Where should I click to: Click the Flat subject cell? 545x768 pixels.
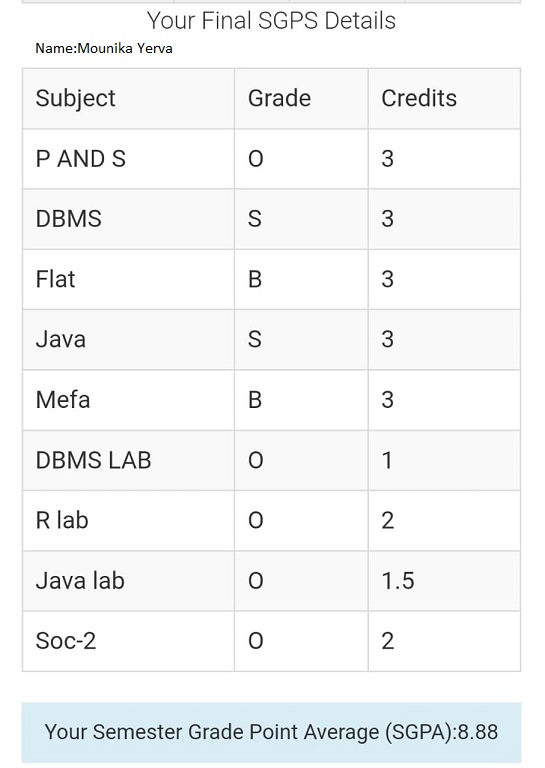click(x=128, y=280)
